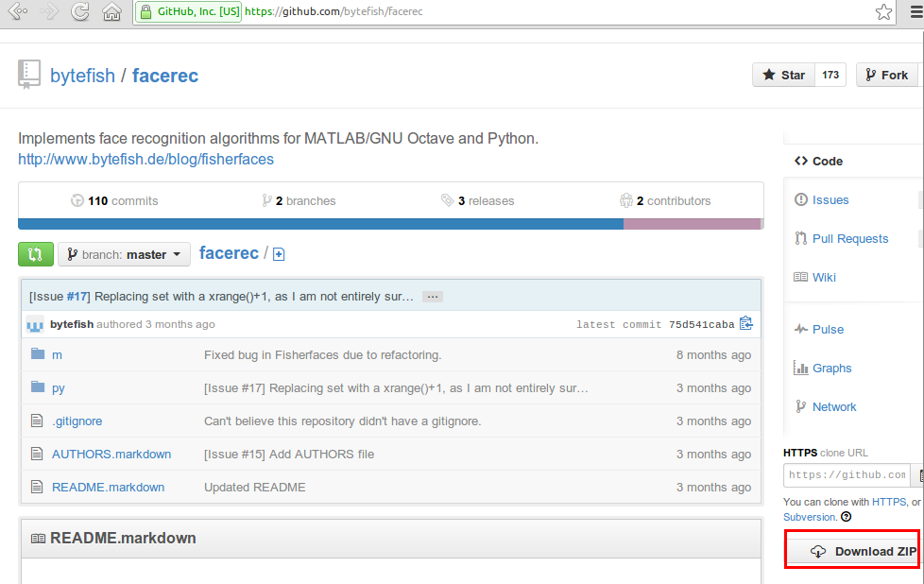The height and width of the screenshot is (584, 924).
Task: Click the Code brackets icon
Action: (801, 161)
